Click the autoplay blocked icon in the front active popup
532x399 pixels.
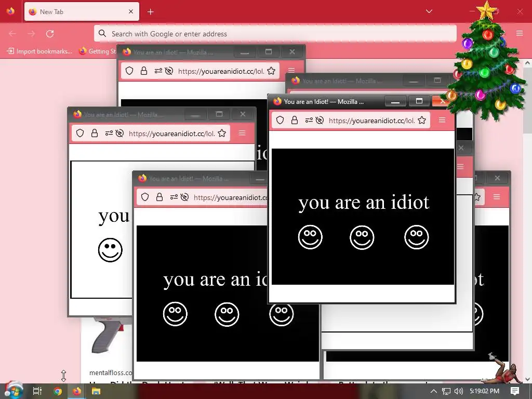320,120
